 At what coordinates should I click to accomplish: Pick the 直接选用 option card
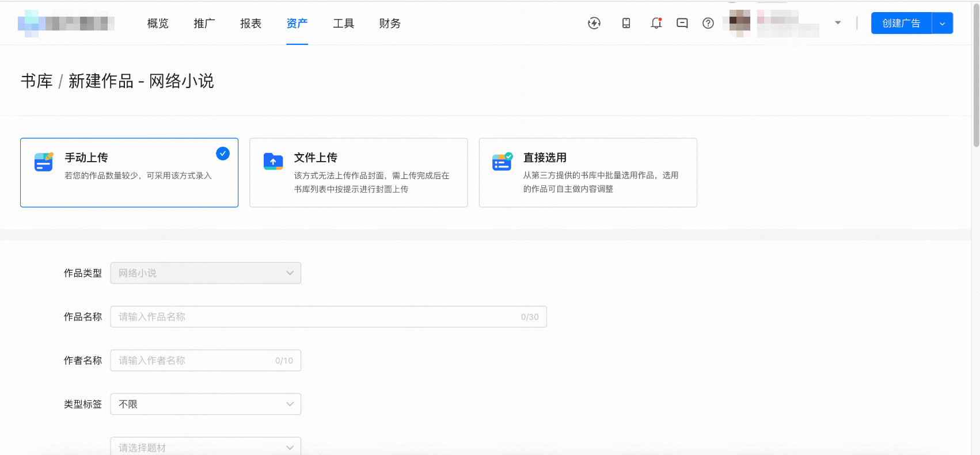pyautogui.click(x=587, y=173)
